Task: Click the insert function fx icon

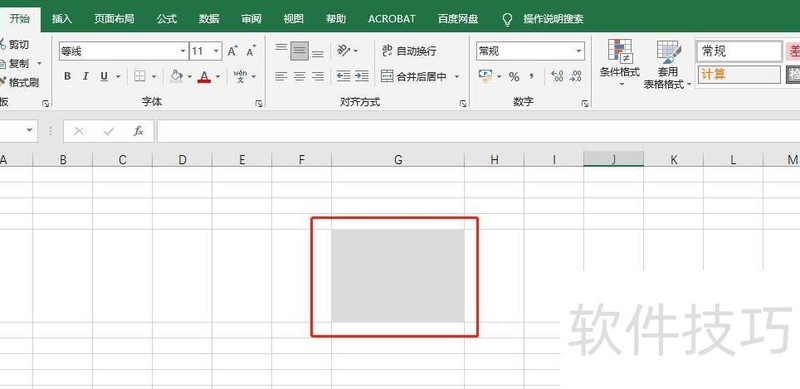Action: 138,131
